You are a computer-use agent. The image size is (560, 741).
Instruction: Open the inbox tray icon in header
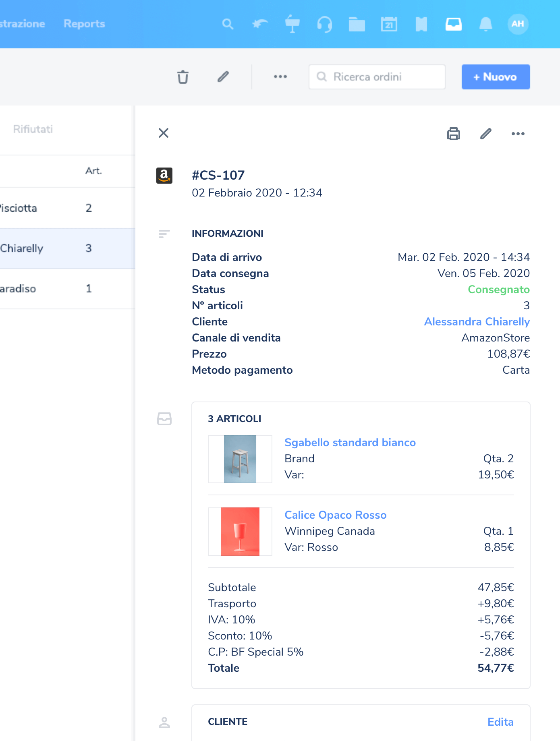point(453,24)
